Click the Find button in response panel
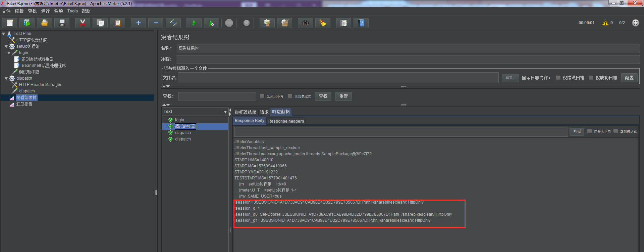Screen dimensions: 644x252 pos(577,132)
